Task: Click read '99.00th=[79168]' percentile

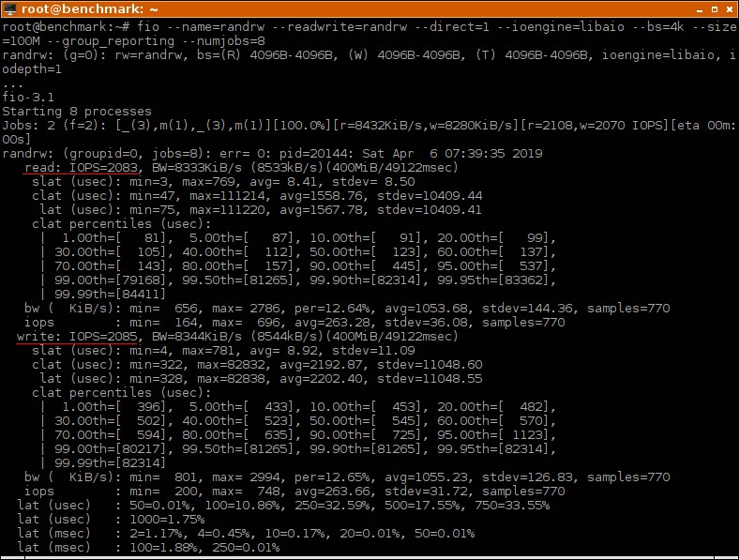Action: [x=110, y=280]
